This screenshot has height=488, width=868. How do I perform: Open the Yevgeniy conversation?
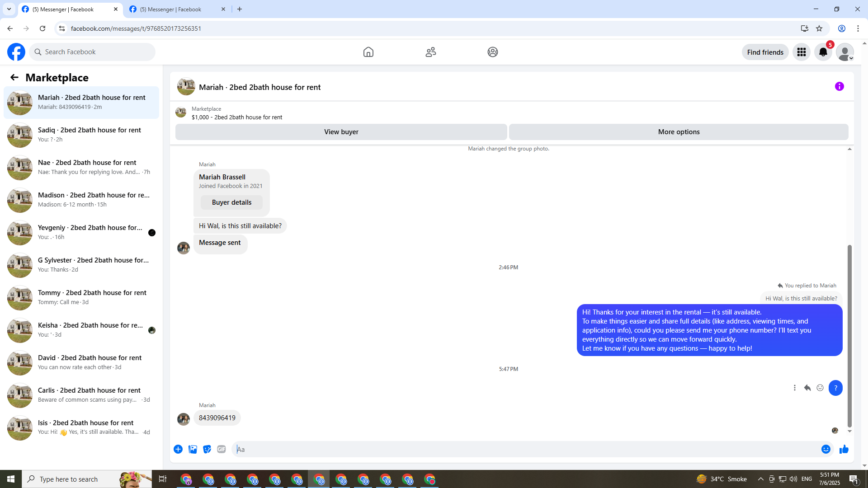click(81, 233)
